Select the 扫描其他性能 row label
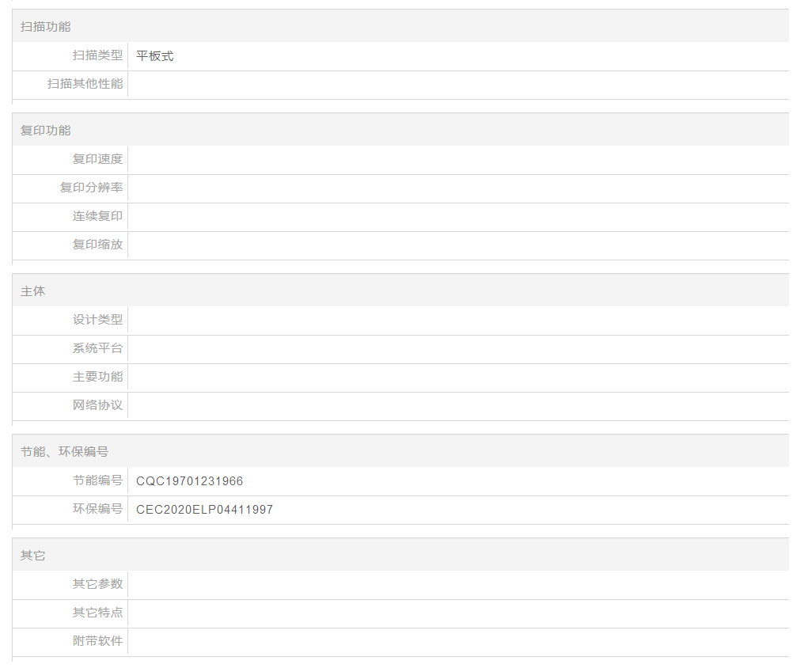 [x=85, y=84]
